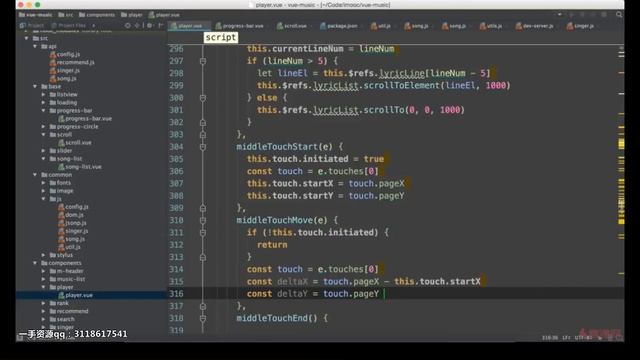
Task: Place cursor on line 316 after touch.pageY
Action: pos(383,293)
